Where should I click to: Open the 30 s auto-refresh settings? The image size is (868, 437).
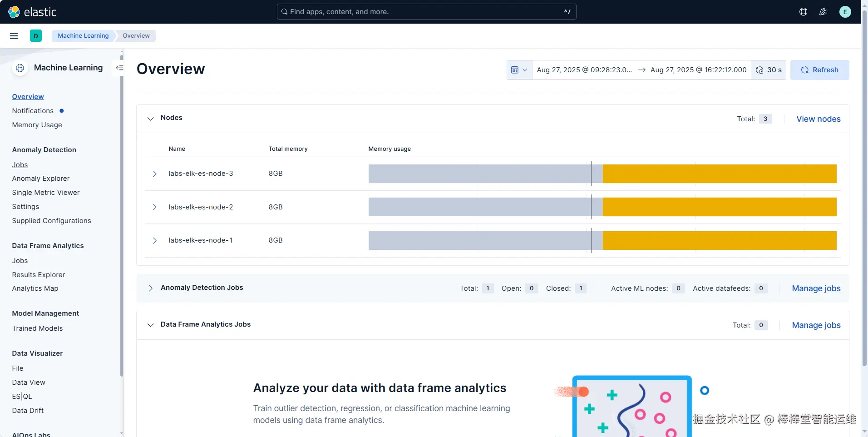point(769,70)
